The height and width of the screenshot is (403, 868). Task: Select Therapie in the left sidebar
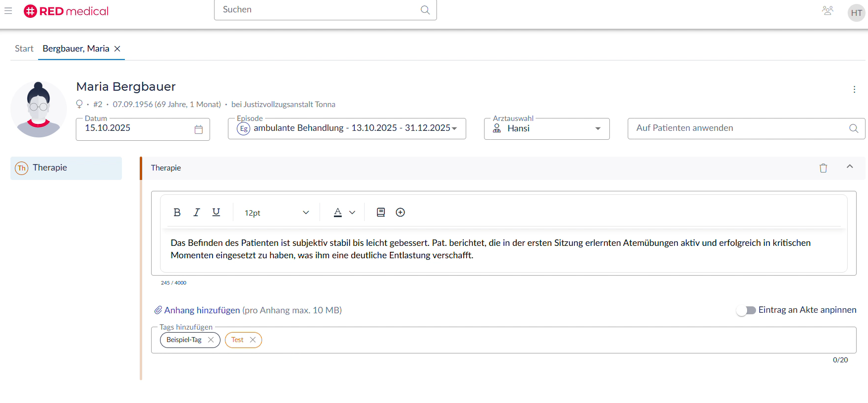pos(66,168)
